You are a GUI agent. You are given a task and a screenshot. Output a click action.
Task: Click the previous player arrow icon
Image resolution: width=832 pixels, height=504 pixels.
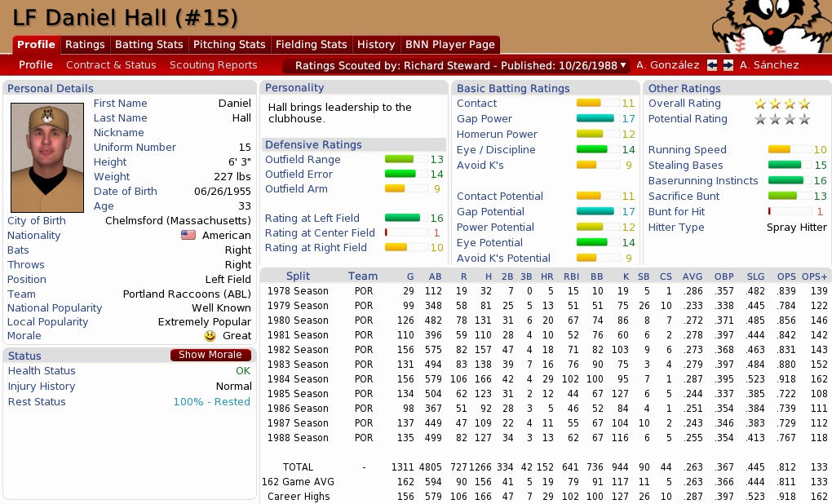coord(712,65)
